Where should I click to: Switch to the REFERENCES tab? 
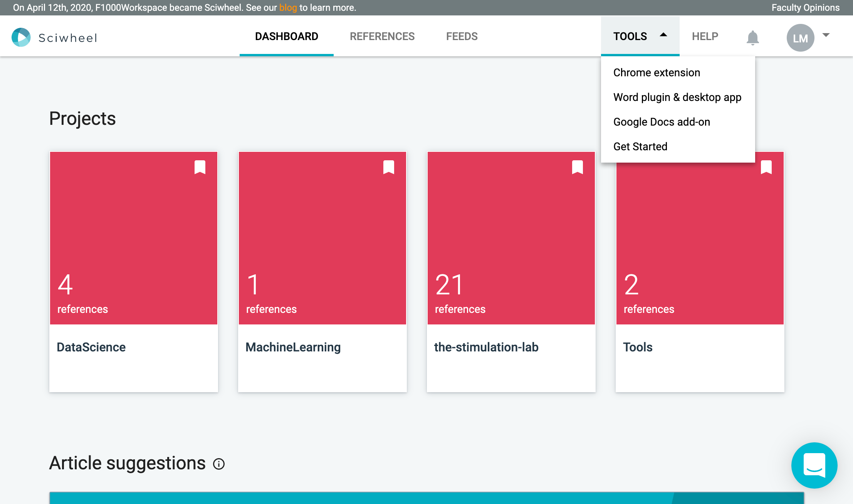point(382,36)
